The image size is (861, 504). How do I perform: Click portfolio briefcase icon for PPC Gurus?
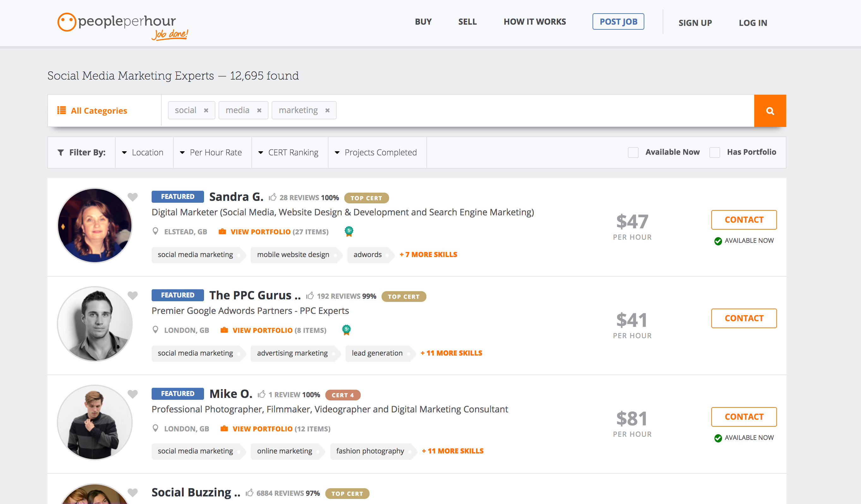click(x=224, y=330)
